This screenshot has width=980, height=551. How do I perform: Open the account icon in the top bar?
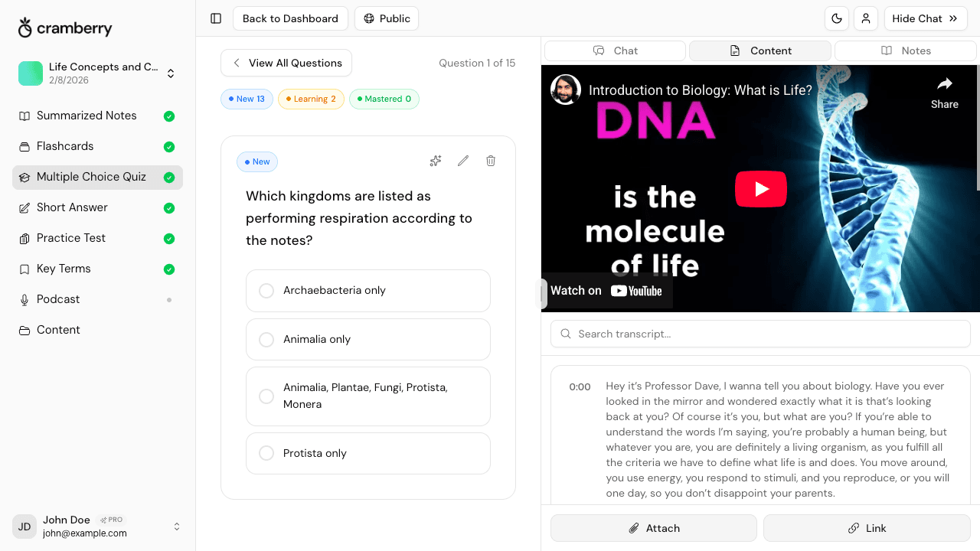point(866,18)
